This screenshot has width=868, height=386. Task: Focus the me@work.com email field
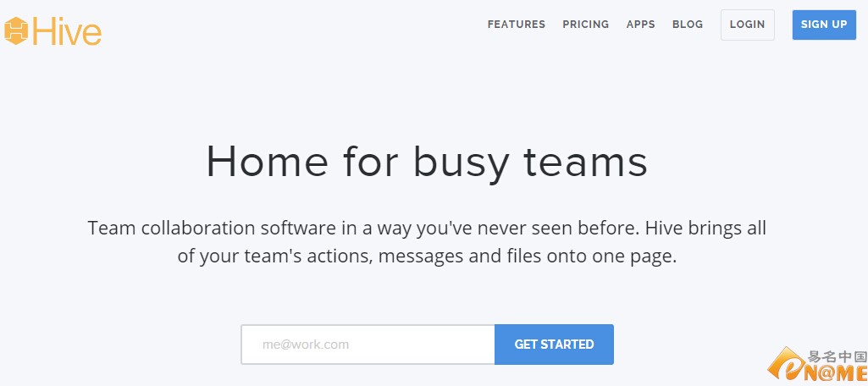click(x=368, y=345)
